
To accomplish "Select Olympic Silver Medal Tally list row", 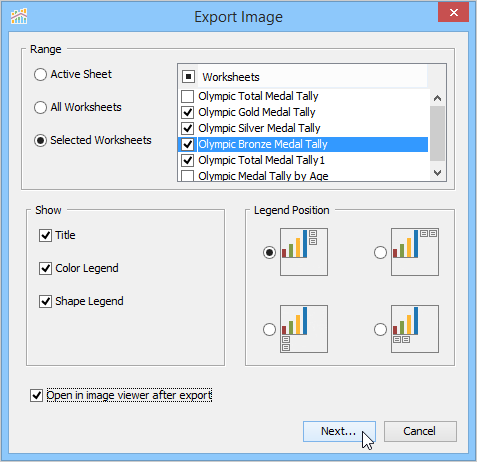I will (303, 128).
